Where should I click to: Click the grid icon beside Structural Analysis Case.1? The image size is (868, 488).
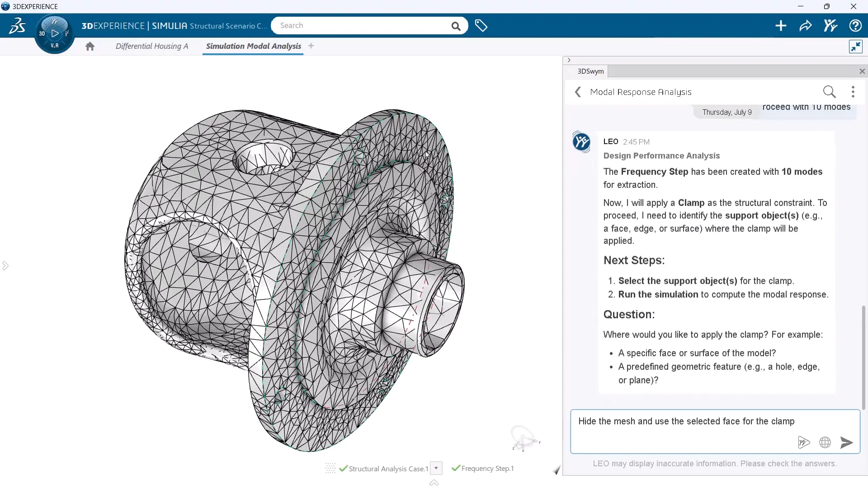[x=330, y=469]
